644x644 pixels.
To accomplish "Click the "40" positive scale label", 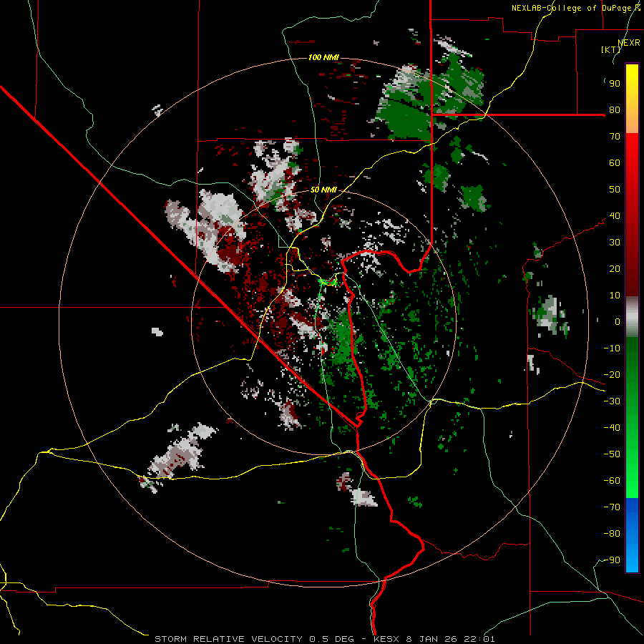I will 615,216.
